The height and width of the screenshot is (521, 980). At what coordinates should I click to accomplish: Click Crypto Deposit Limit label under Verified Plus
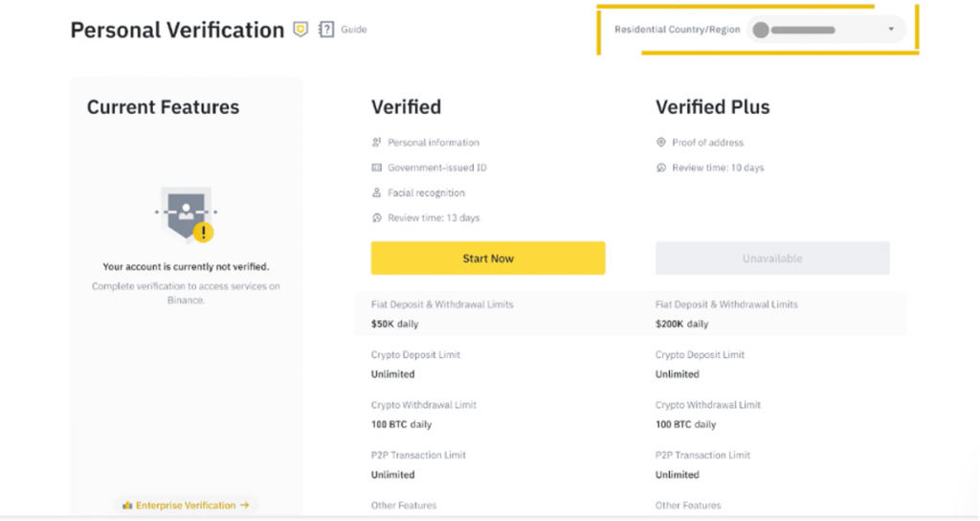coord(700,354)
